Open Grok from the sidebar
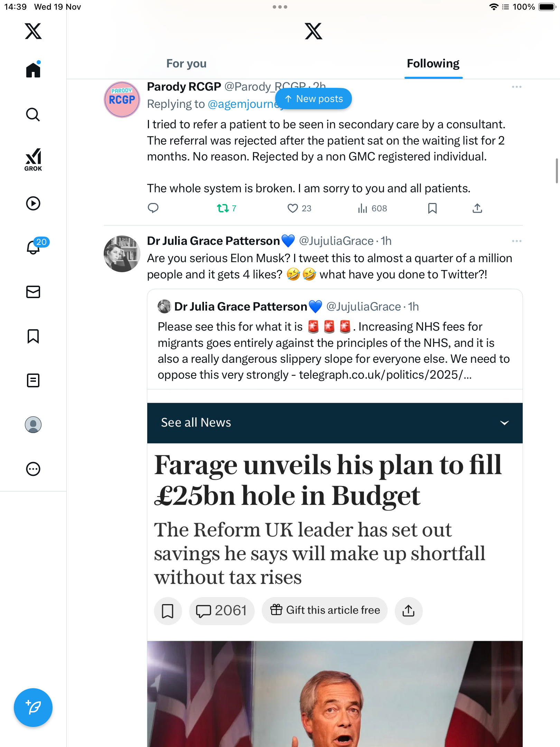 coord(33,159)
